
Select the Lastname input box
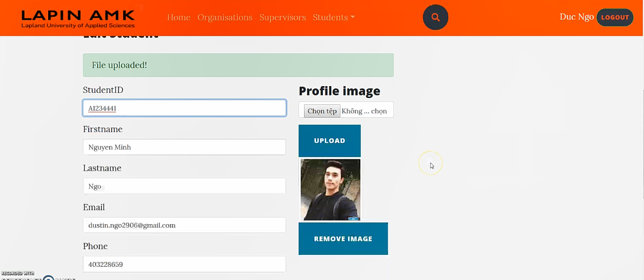(184, 186)
